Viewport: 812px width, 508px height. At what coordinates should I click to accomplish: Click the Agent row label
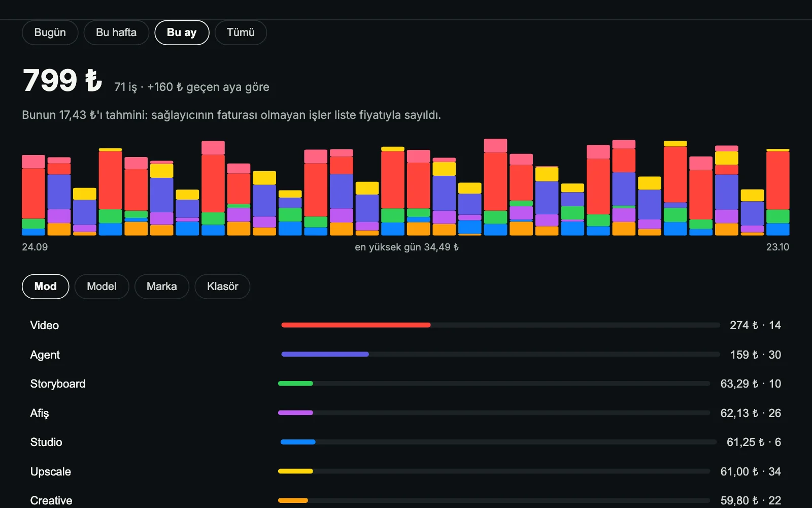pos(45,355)
